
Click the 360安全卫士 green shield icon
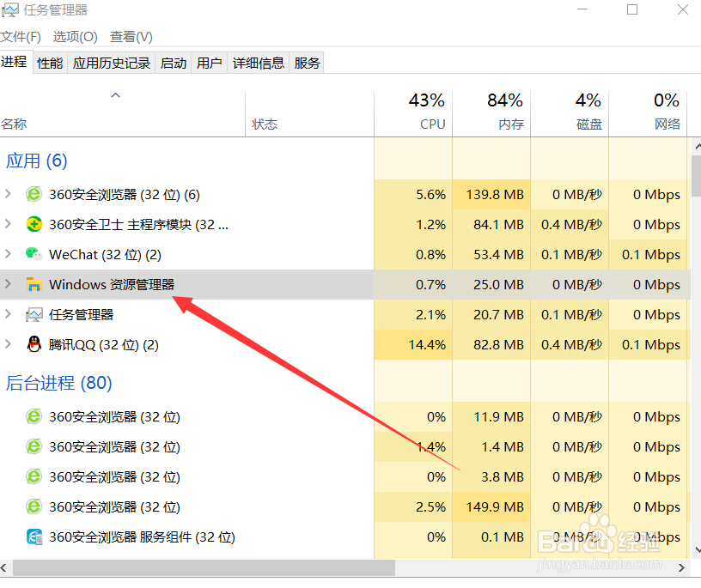(x=34, y=224)
